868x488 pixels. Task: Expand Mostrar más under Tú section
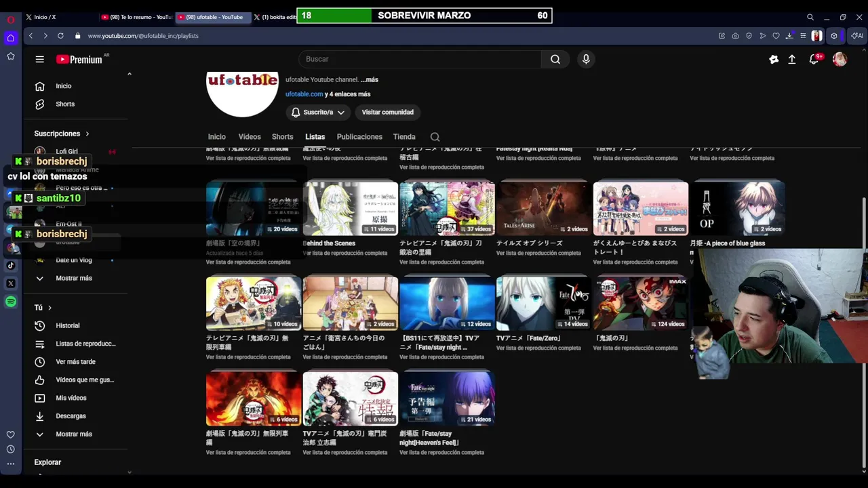point(74,434)
